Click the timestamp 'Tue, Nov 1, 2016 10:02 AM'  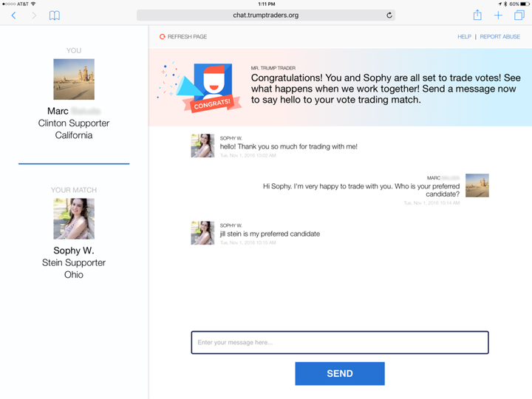tap(248, 155)
